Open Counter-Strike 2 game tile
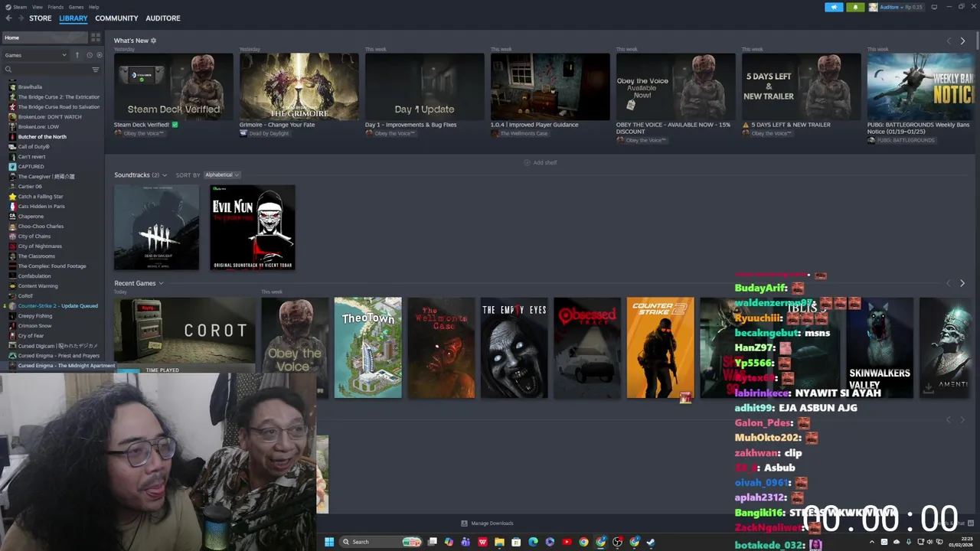 point(660,347)
